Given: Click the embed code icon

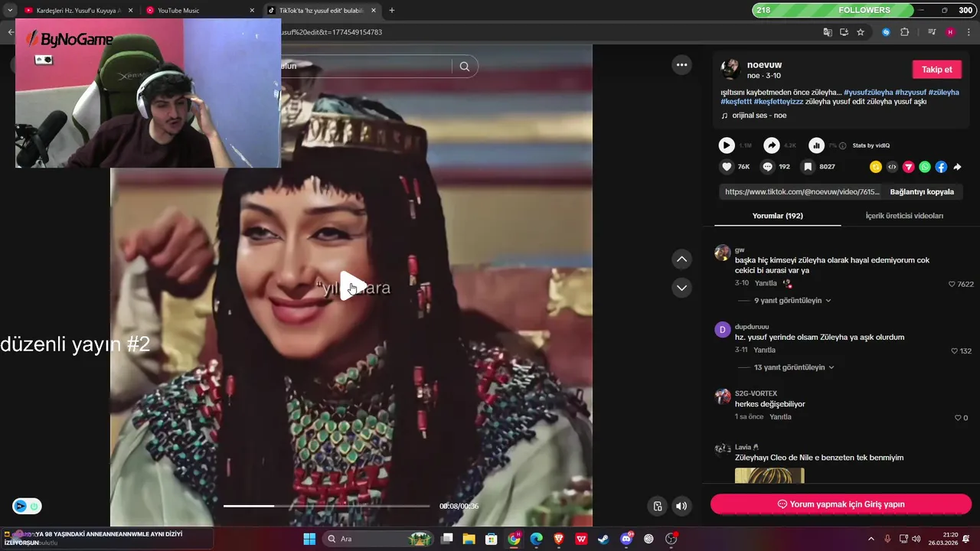Looking at the screenshot, I should pyautogui.click(x=892, y=167).
